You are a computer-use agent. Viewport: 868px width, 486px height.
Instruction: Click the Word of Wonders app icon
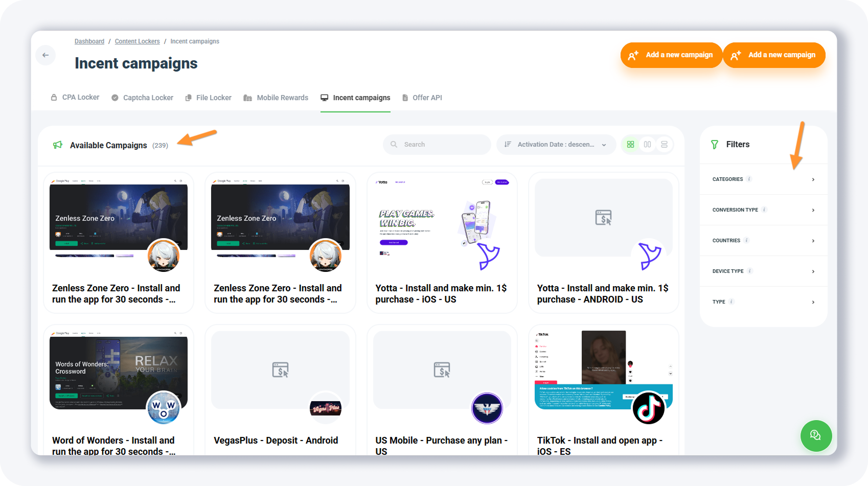click(x=164, y=408)
